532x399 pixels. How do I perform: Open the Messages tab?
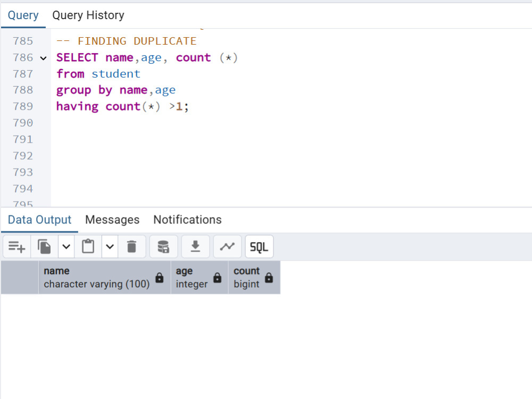click(x=112, y=220)
